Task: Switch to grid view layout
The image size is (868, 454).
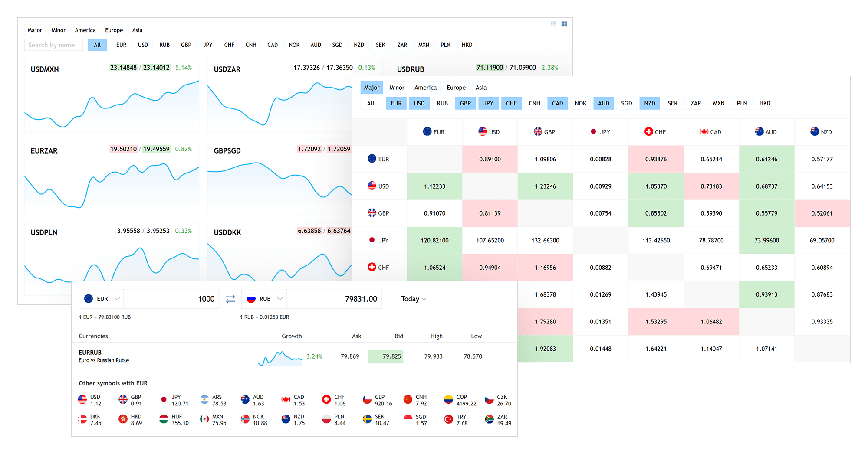Action: coord(564,24)
